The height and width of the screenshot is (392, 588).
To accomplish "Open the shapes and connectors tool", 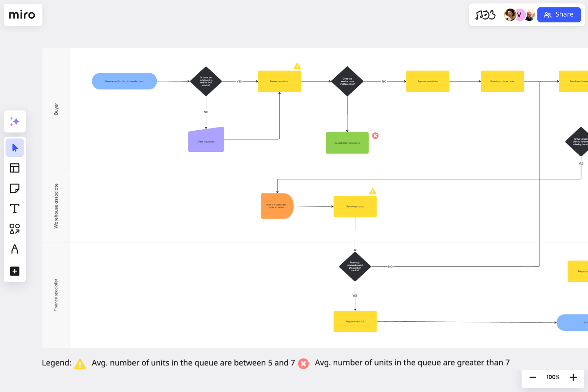I will (x=15, y=229).
